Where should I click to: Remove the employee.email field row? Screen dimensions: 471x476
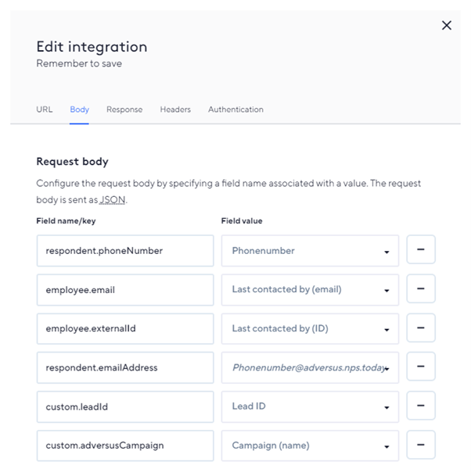coord(421,289)
